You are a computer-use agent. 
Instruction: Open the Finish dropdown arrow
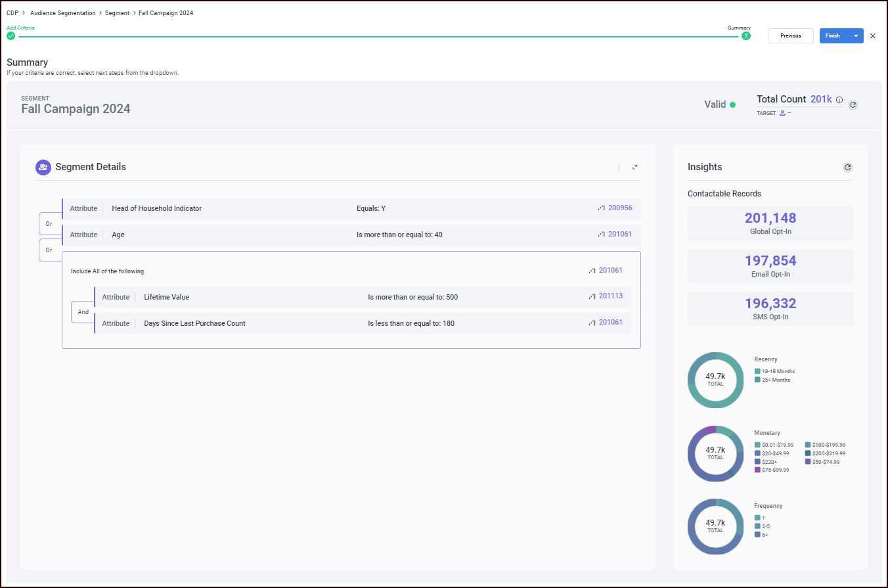click(855, 36)
